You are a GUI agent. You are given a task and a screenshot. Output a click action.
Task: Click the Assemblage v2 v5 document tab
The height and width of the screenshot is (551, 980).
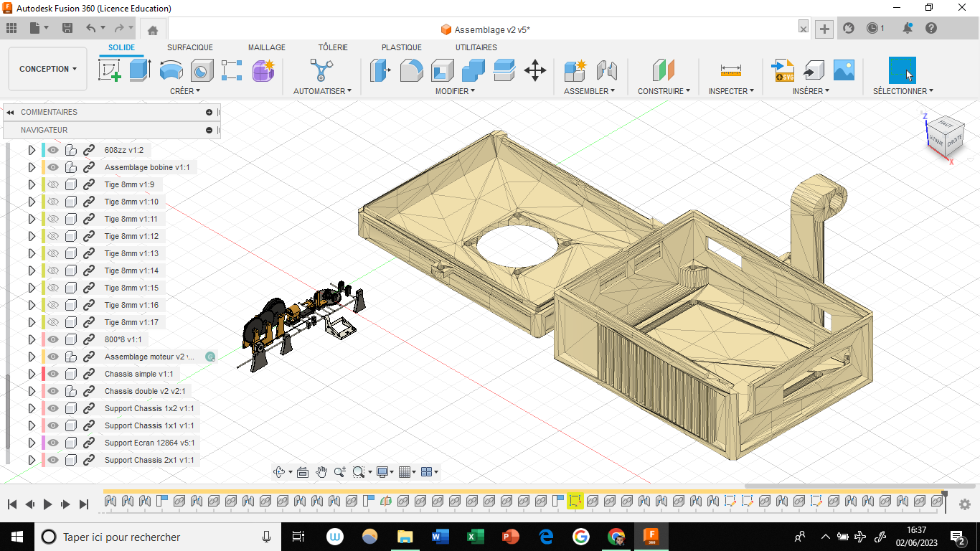click(x=492, y=29)
